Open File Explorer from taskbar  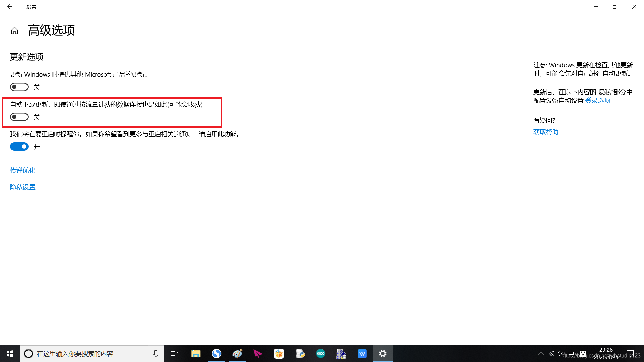196,354
